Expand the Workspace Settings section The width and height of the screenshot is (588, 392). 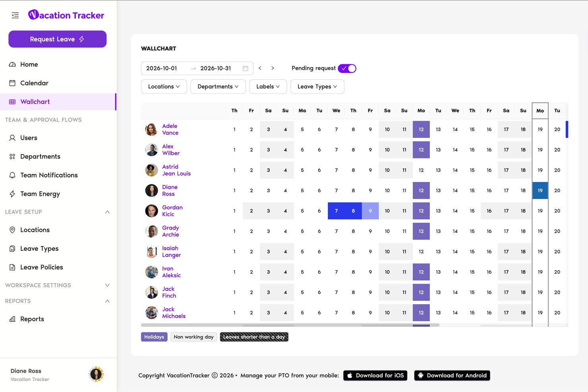coord(107,285)
